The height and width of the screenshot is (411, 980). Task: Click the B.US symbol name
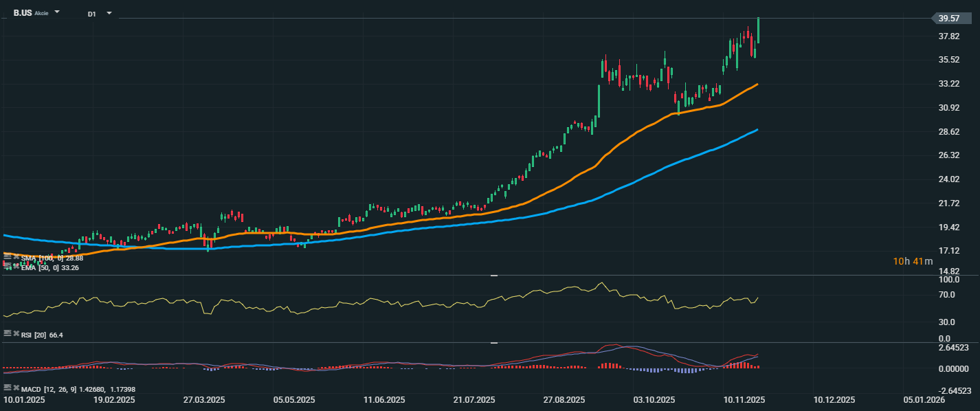tap(22, 13)
